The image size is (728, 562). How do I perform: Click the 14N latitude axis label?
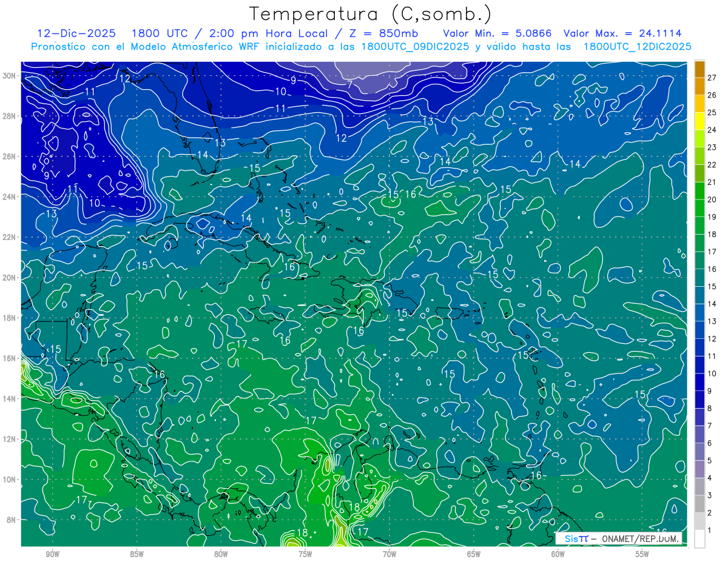tap(10, 398)
